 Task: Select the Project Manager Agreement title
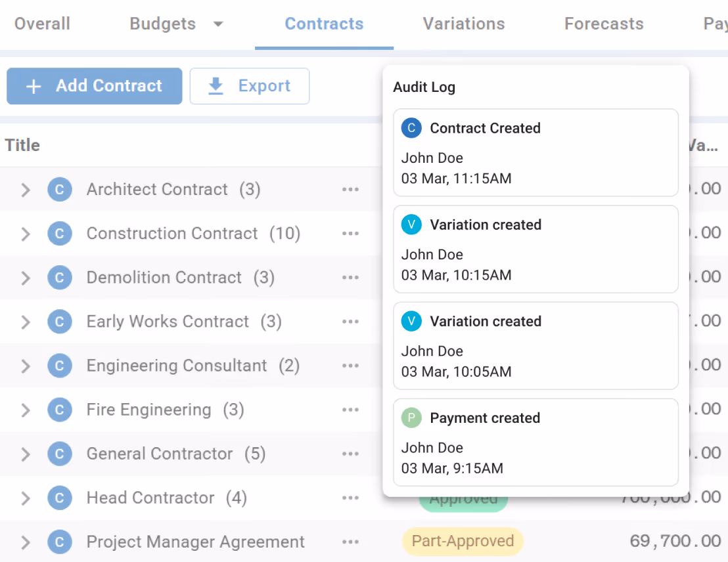click(x=195, y=542)
